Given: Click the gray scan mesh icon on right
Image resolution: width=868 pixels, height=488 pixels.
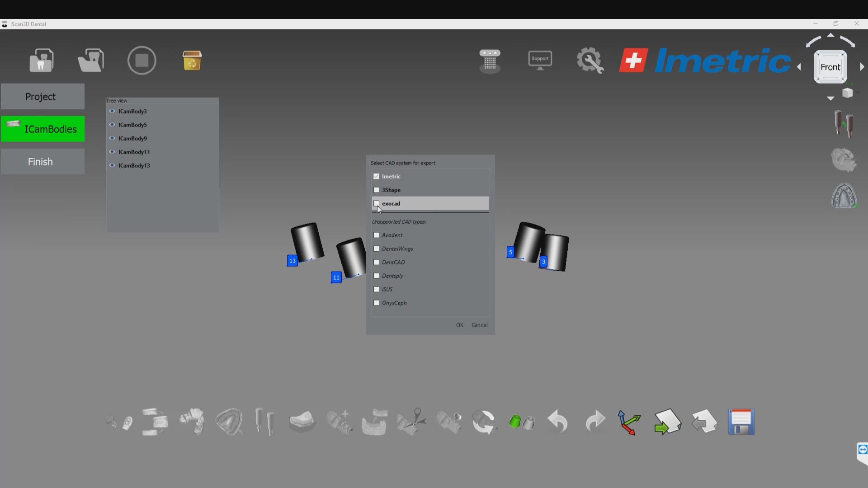Looking at the screenshot, I should click(844, 160).
